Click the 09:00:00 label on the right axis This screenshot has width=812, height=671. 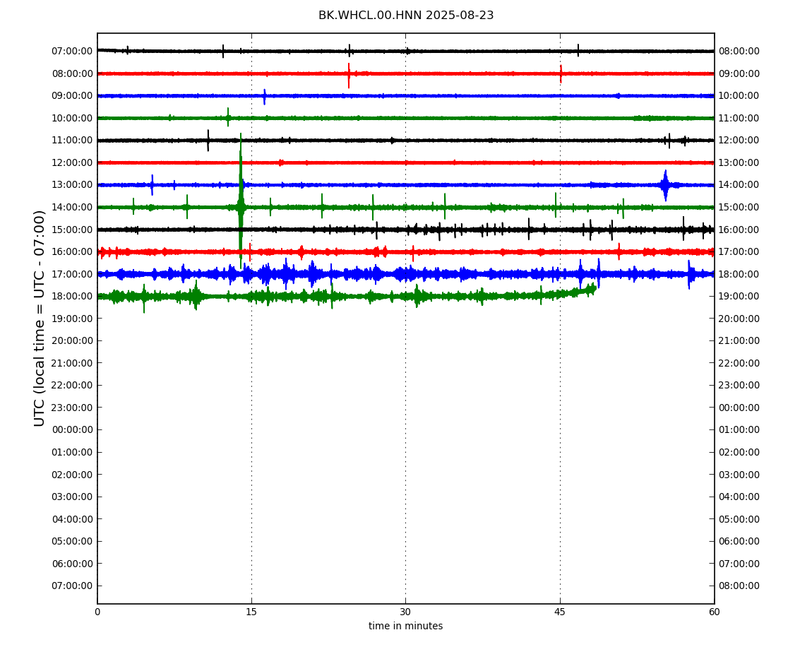pyautogui.click(x=739, y=73)
